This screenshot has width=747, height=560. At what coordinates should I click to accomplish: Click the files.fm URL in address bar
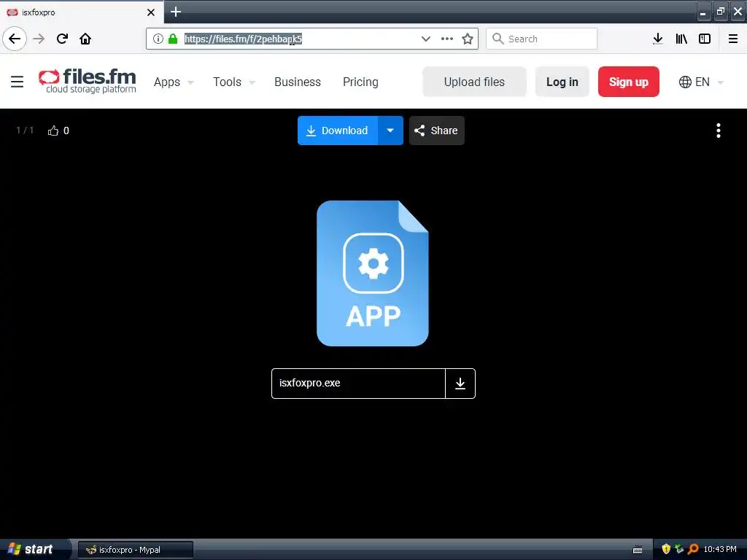243,39
